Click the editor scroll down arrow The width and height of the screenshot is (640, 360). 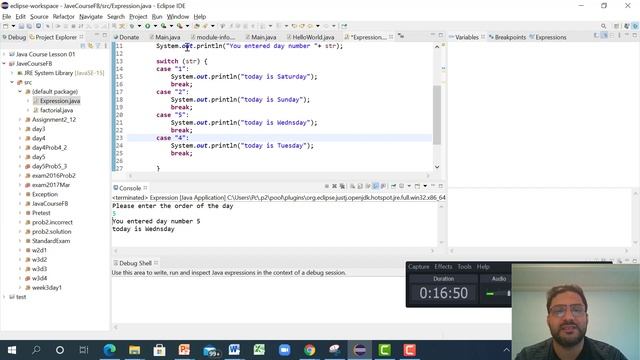click(x=437, y=167)
